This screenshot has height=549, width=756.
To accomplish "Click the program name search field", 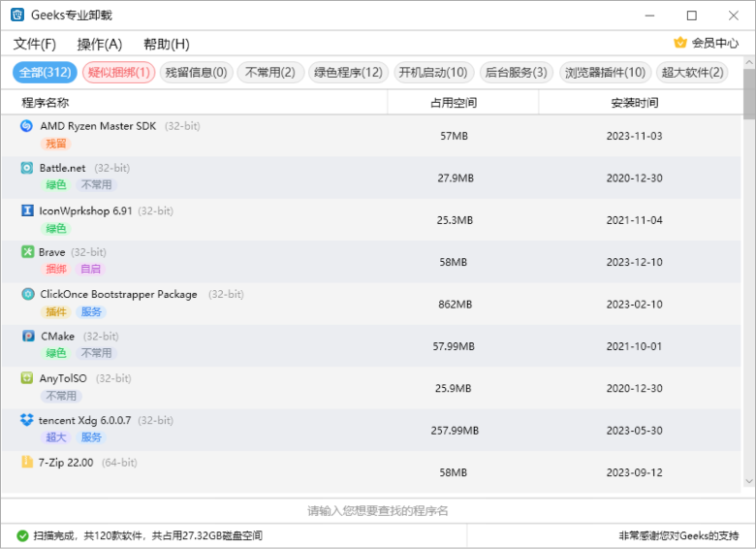I will point(378,510).
